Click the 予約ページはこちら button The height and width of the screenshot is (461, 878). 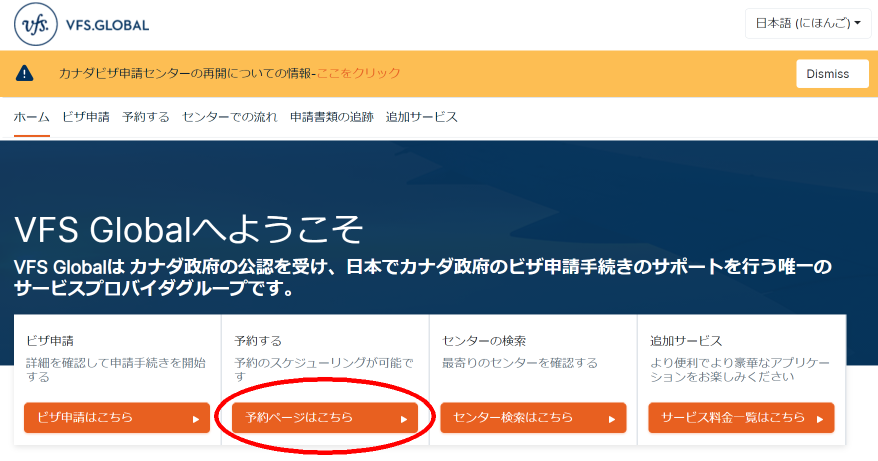(325, 418)
